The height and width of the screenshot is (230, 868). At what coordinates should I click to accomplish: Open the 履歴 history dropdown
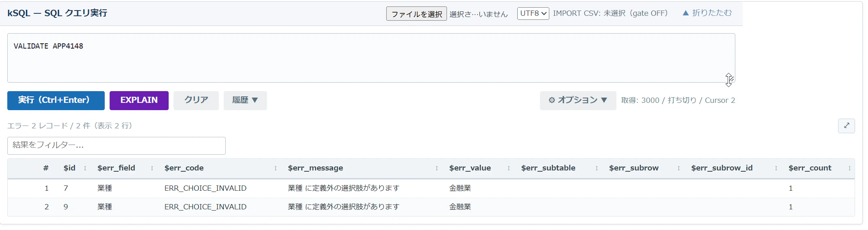pyautogui.click(x=245, y=100)
